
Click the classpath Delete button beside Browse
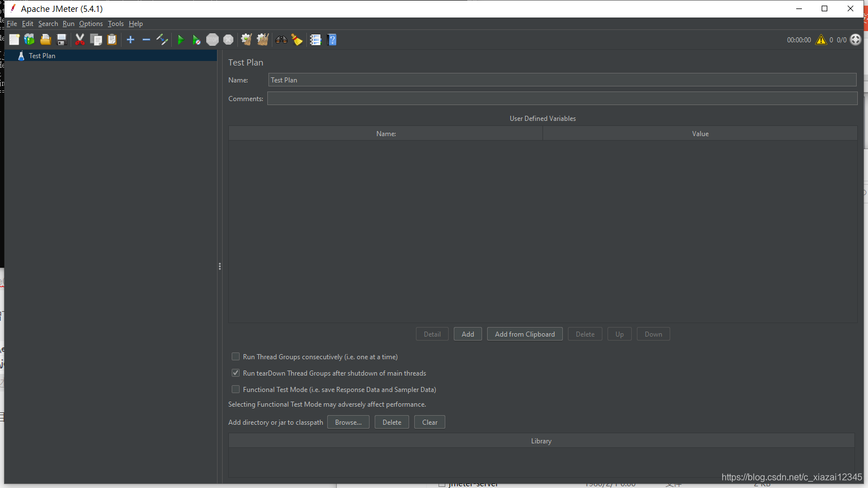(x=392, y=422)
